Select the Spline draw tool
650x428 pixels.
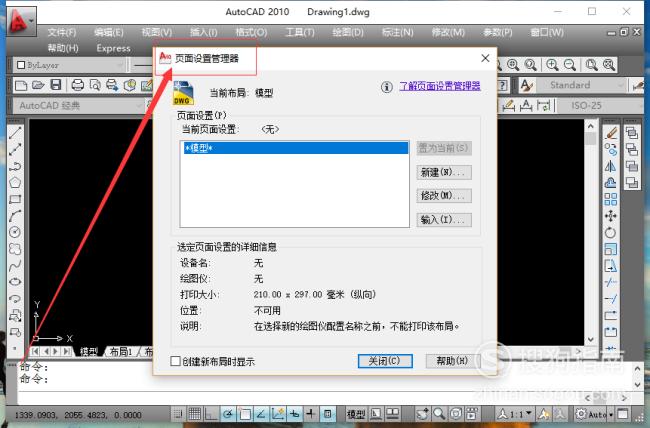coord(15,265)
